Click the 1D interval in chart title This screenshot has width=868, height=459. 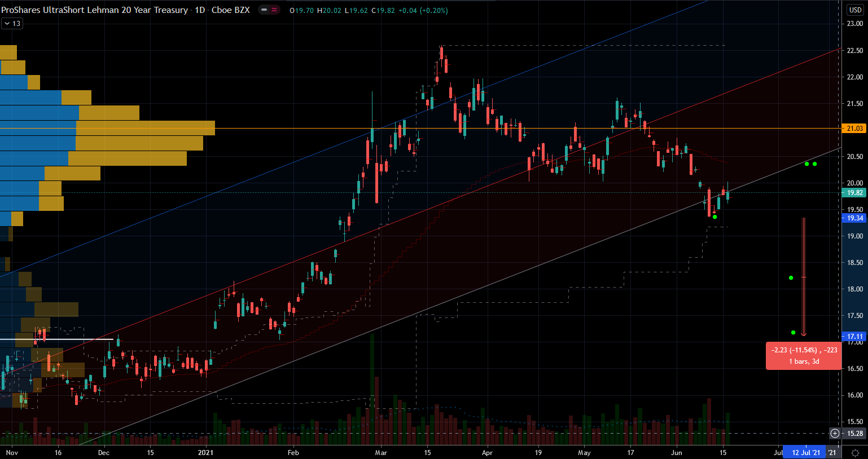pos(200,10)
